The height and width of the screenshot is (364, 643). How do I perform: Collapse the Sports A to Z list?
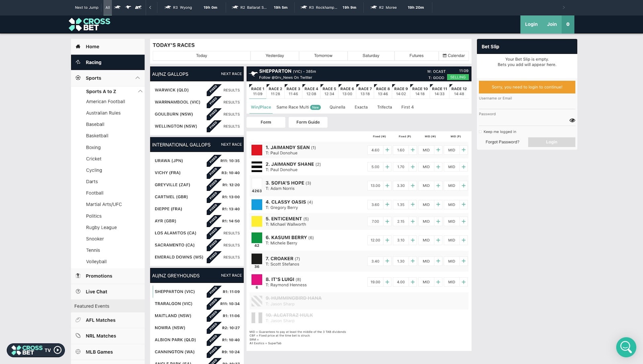click(x=140, y=92)
